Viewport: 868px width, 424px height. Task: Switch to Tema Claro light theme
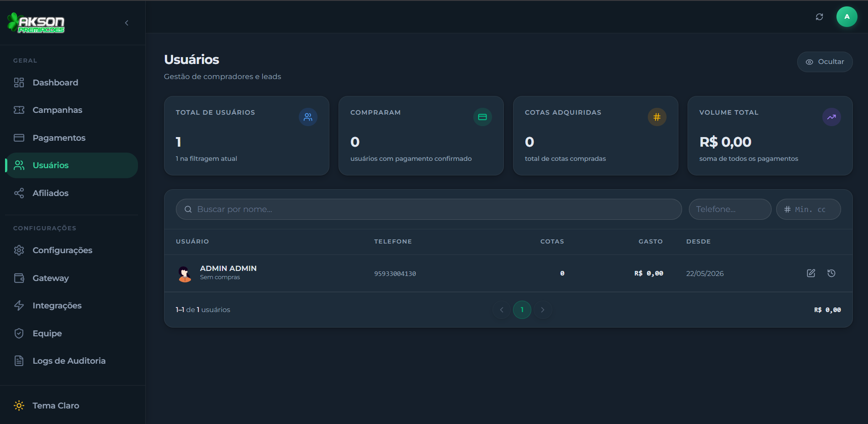point(71,406)
